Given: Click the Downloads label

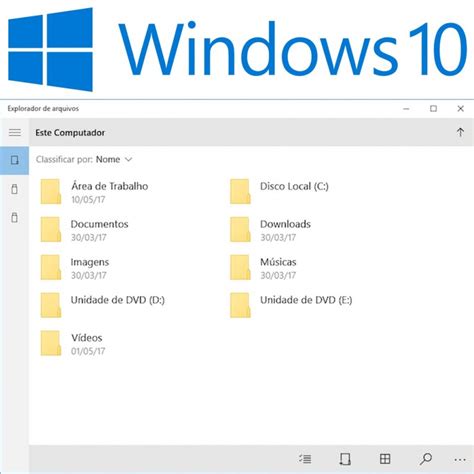Looking at the screenshot, I should [285, 224].
